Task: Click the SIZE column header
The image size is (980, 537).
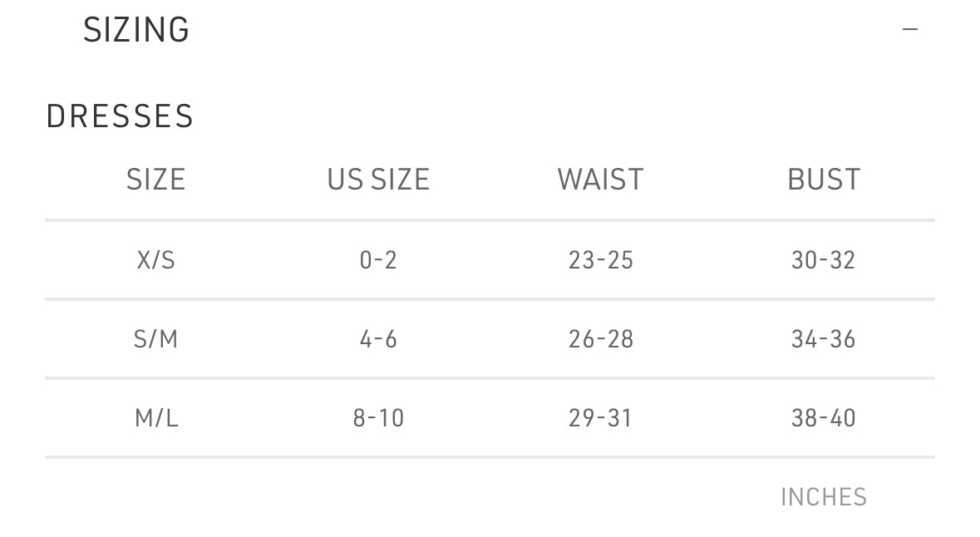Action: pos(155,180)
